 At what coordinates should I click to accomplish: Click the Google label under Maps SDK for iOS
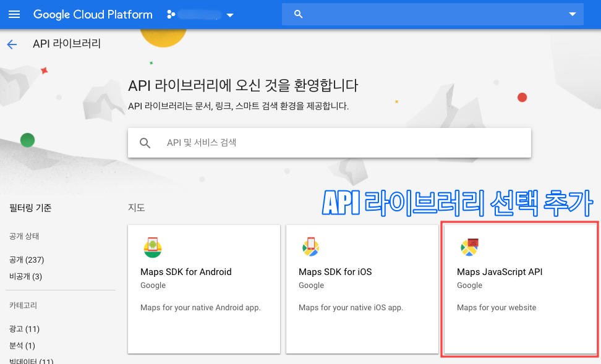pyautogui.click(x=311, y=286)
